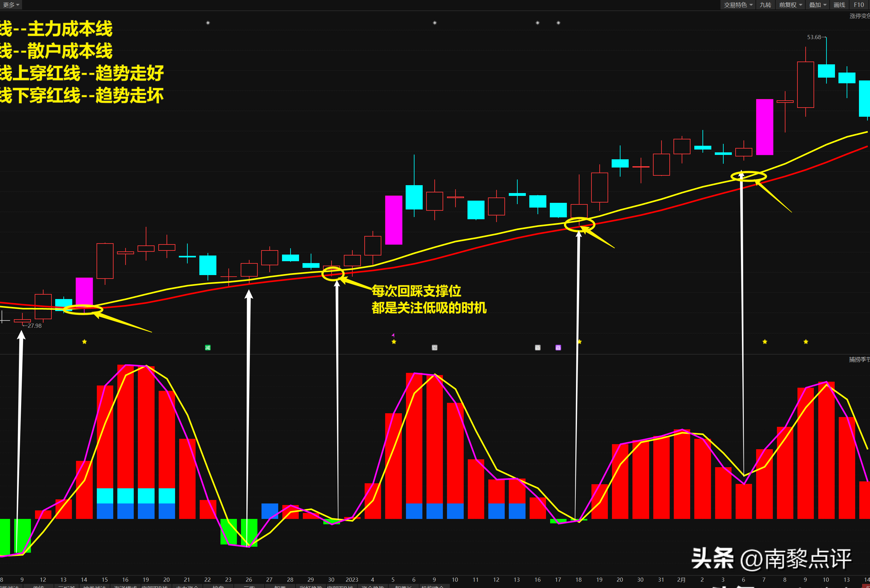Click the yellow star right of purple 叠 tag
The height and width of the screenshot is (588, 870).
(579, 342)
